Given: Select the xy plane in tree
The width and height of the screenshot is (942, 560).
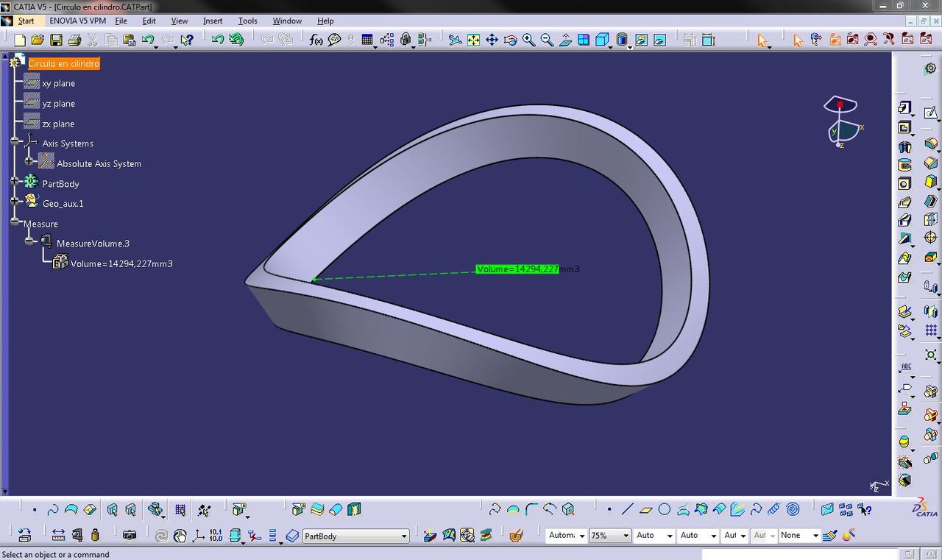Looking at the screenshot, I should 58,83.
